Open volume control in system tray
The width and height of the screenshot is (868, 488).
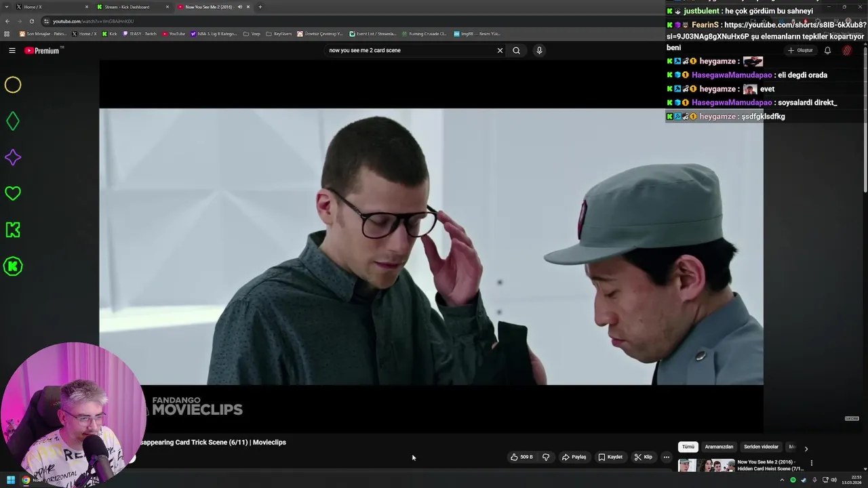click(833, 480)
